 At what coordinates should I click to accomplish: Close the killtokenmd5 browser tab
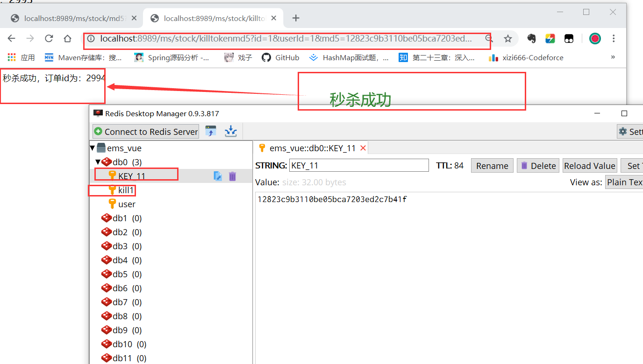pyautogui.click(x=274, y=18)
